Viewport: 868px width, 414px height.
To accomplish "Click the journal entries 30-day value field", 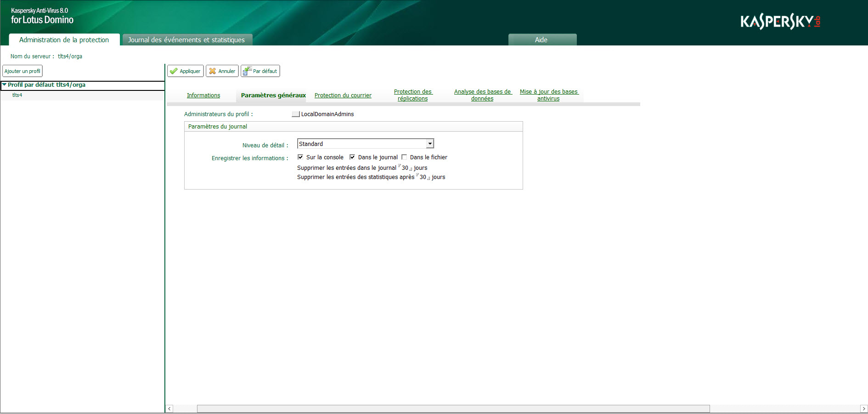I will [x=404, y=168].
